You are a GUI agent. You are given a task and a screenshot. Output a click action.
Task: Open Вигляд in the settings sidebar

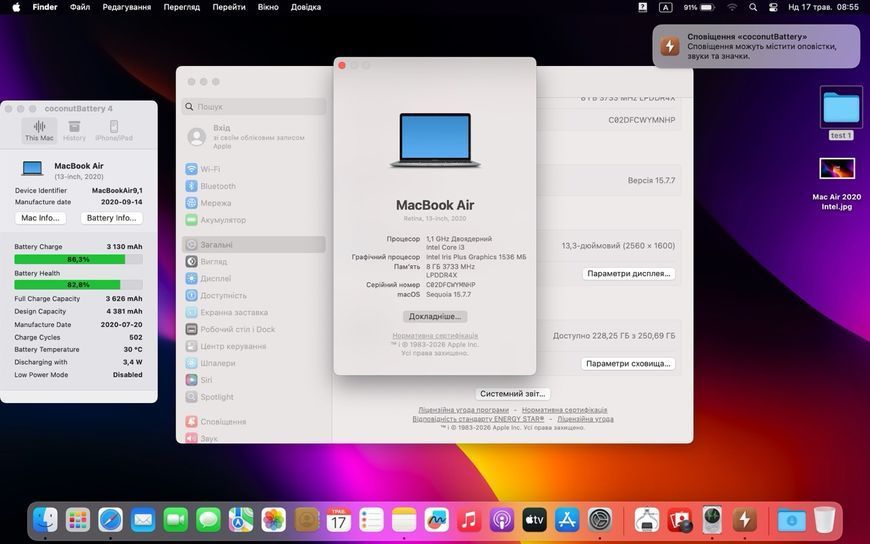[254, 261]
